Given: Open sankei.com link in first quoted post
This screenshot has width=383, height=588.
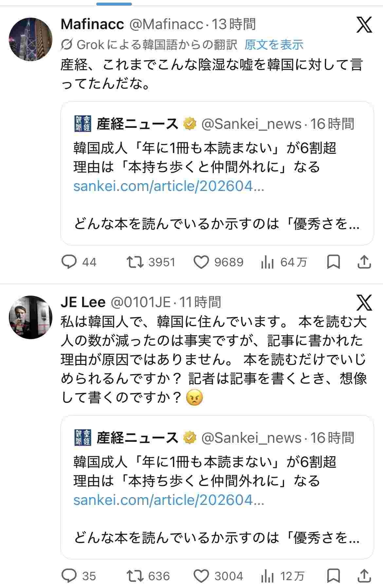Looking at the screenshot, I should pos(169,186).
